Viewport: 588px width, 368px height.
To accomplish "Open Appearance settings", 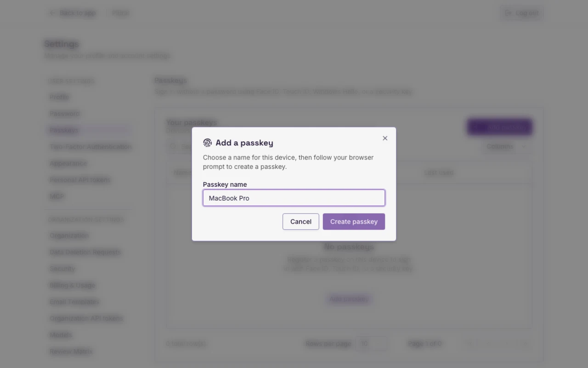I will point(68,163).
